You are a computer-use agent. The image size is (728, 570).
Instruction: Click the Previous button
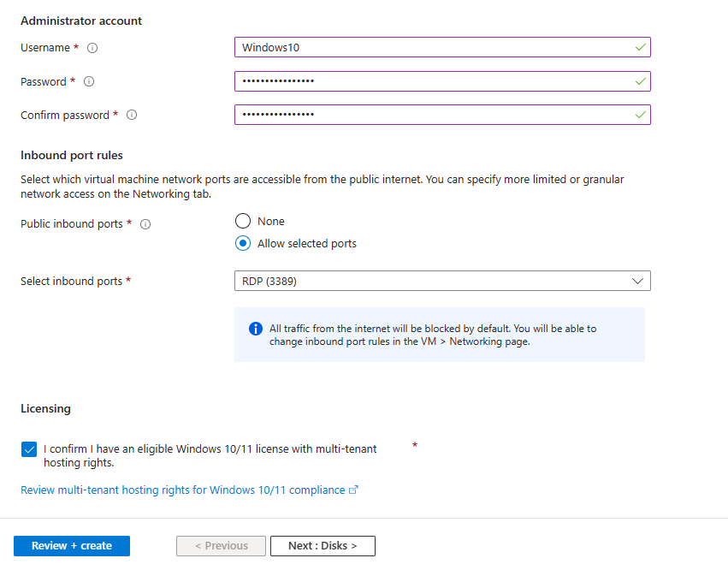click(x=221, y=546)
